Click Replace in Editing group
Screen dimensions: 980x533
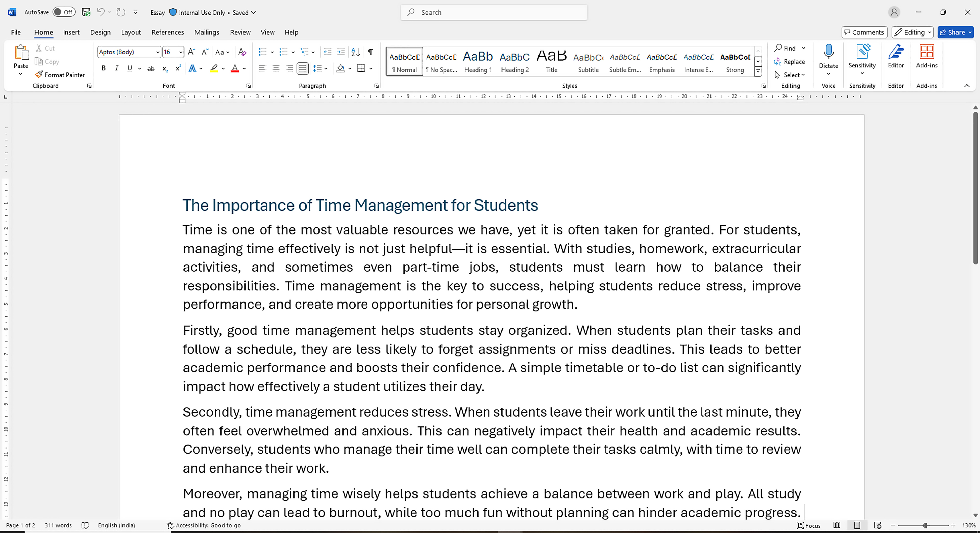(x=789, y=62)
